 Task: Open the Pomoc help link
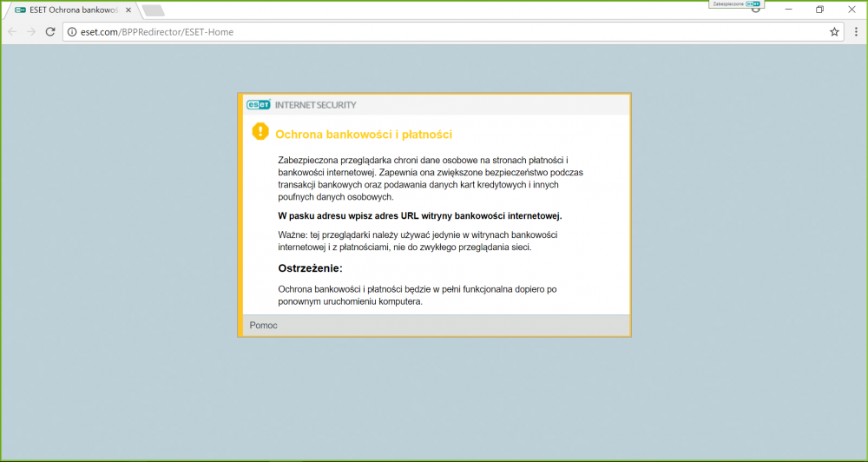point(264,325)
